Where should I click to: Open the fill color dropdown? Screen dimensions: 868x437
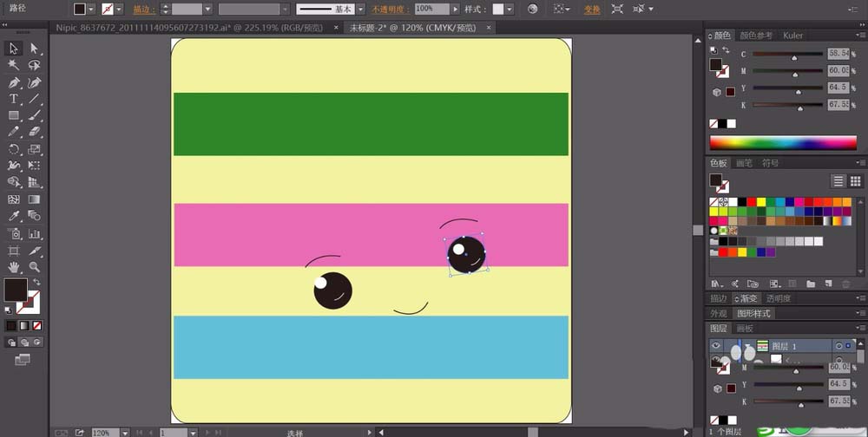93,9
